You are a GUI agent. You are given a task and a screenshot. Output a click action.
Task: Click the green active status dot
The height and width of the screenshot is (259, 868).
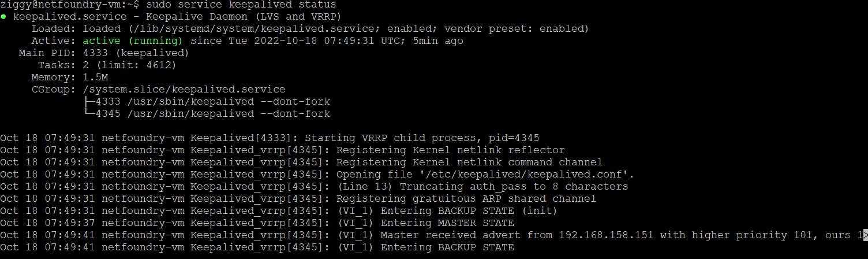point(3,17)
